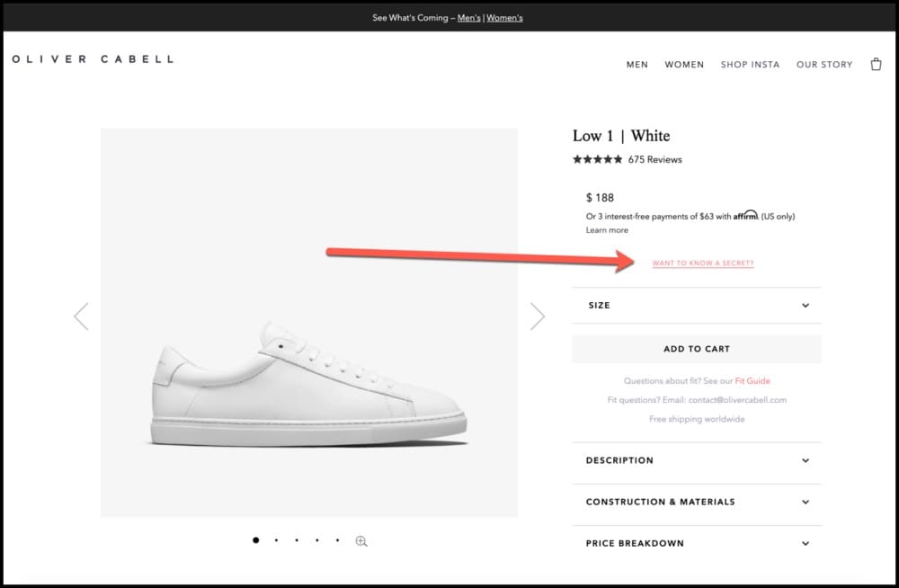This screenshot has height=588, width=899.
Task: Select the first carousel dot
Action: (x=255, y=540)
